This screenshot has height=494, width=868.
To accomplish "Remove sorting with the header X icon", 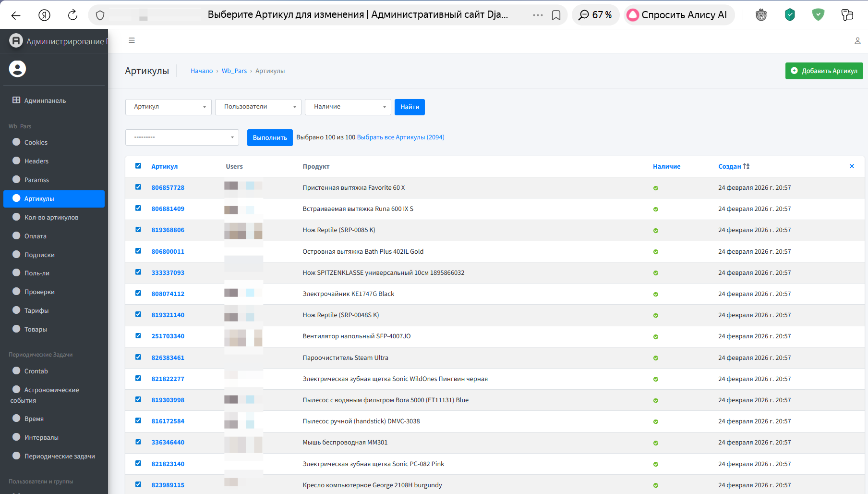I will (852, 166).
